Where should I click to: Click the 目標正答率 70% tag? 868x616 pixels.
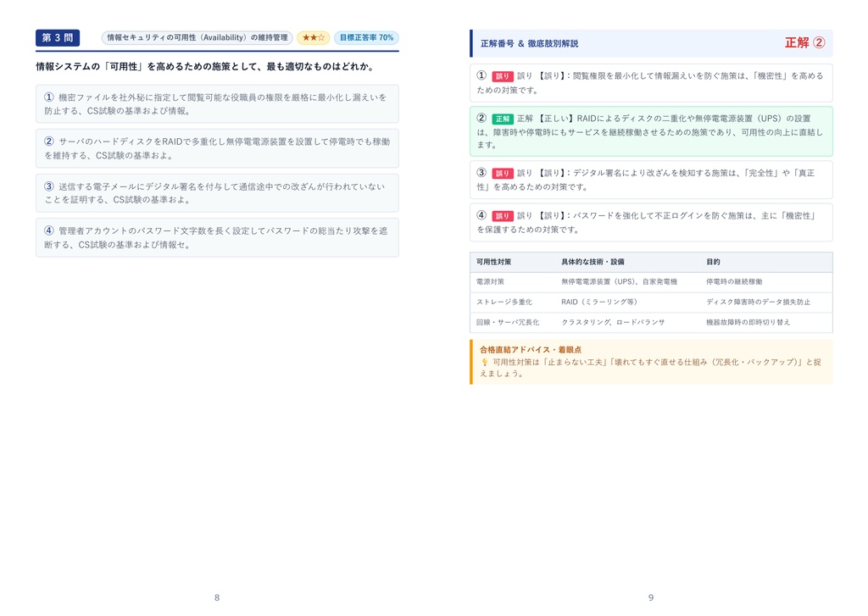pyautogui.click(x=366, y=37)
